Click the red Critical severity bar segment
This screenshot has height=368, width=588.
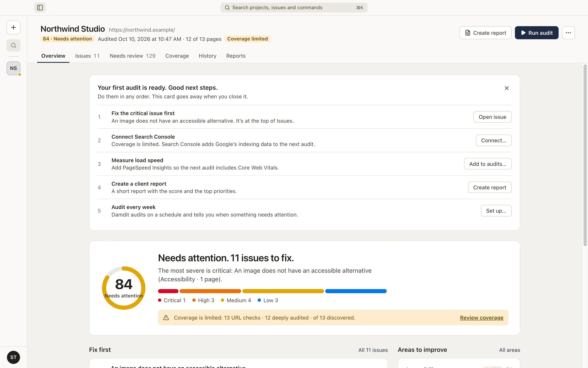168,291
